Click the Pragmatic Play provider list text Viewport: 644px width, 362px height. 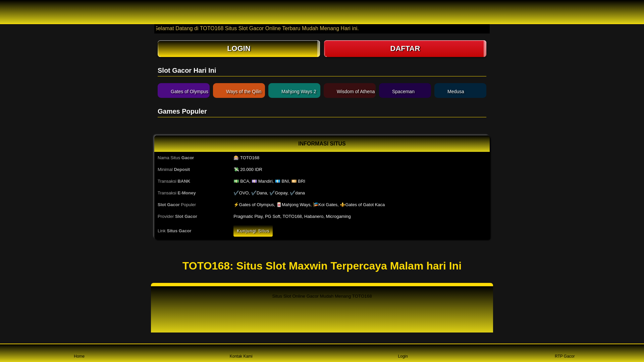click(292, 217)
